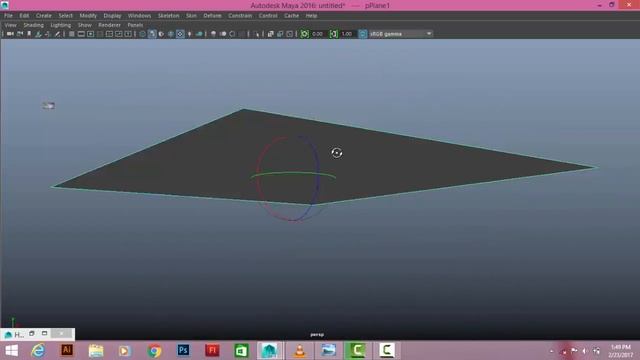Screen dimensions: 640x360
Task: Click the volume tray icon
Action: click(585, 351)
